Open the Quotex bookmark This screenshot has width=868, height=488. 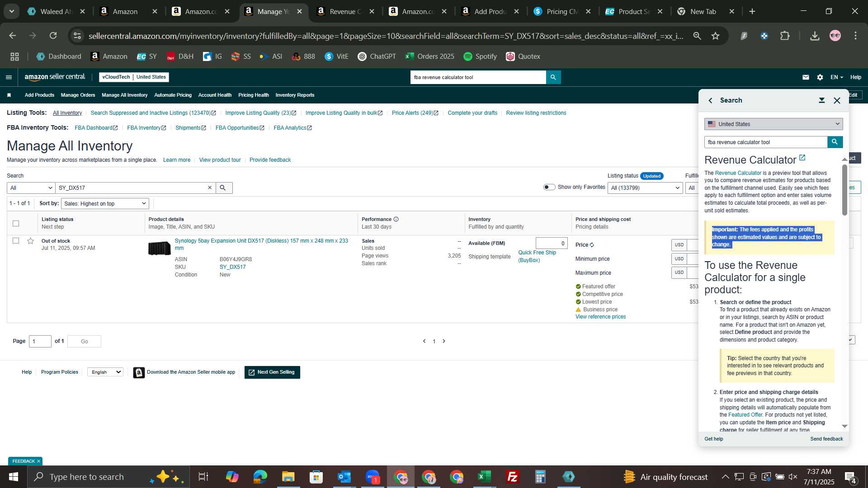tap(523, 56)
